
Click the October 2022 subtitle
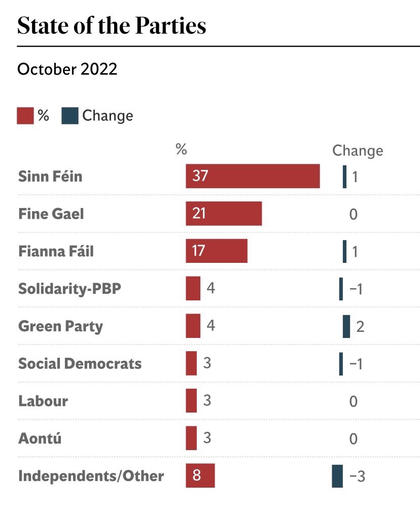67,69
